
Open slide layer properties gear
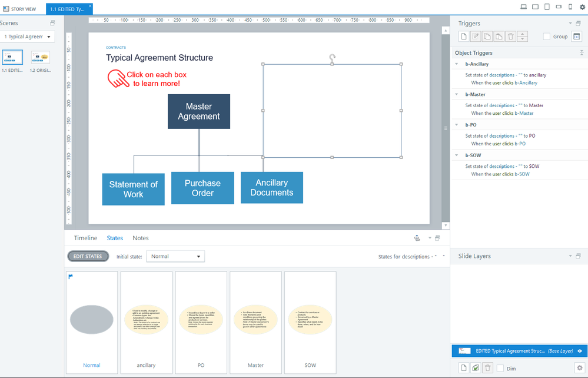coord(579,368)
